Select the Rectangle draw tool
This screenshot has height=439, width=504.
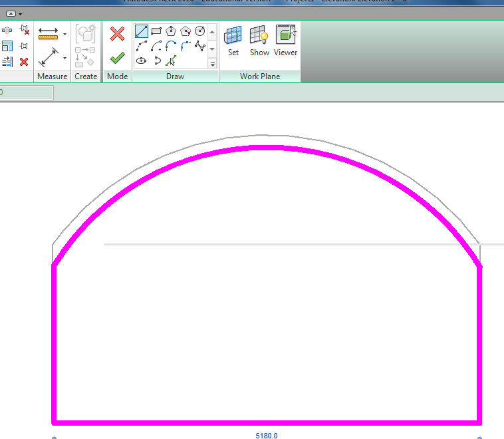coord(156,31)
